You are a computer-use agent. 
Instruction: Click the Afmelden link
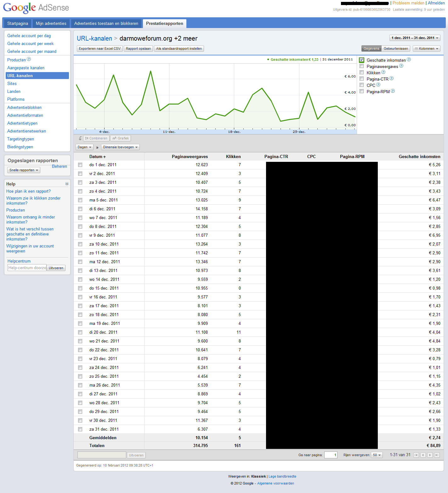tap(436, 3)
